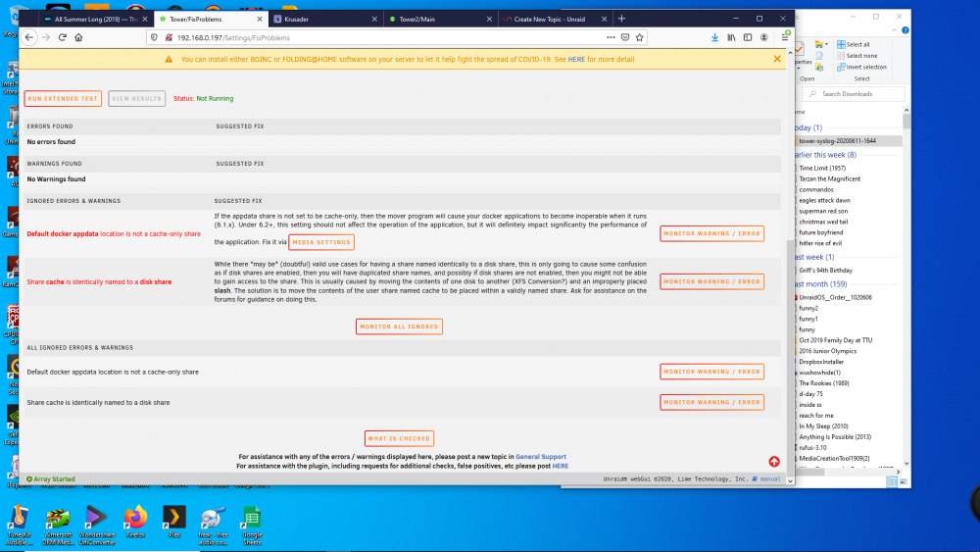Open the General Support link

point(541,456)
